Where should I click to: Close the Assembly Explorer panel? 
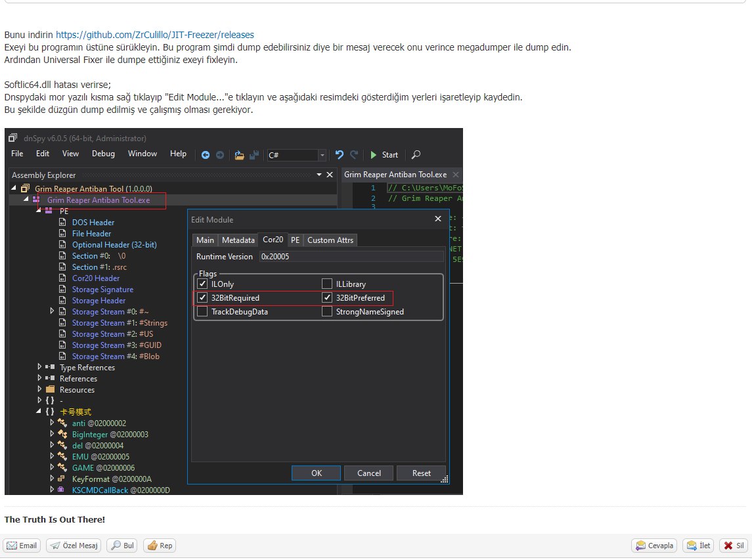[330, 175]
